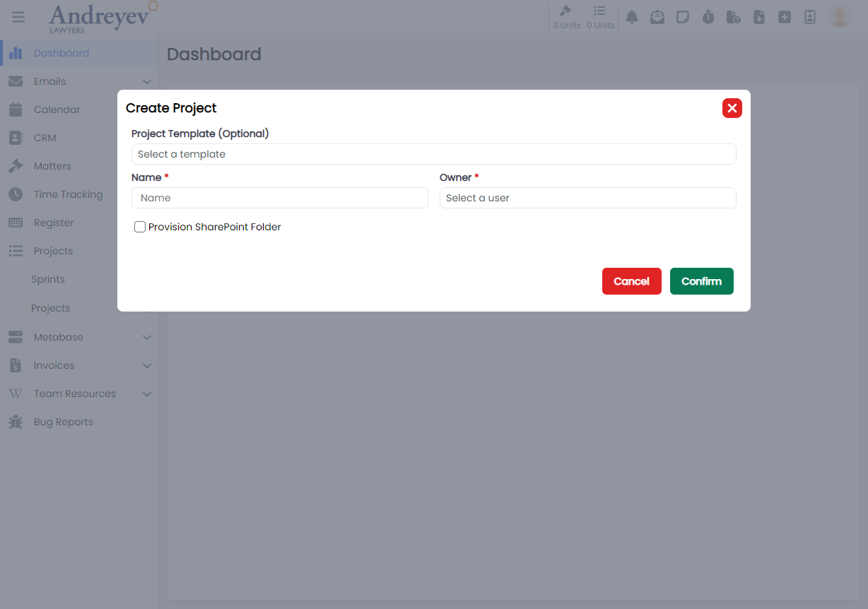Close the Create Project dialog with the red X
The height and width of the screenshot is (609, 868).
pyautogui.click(x=732, y=108)
